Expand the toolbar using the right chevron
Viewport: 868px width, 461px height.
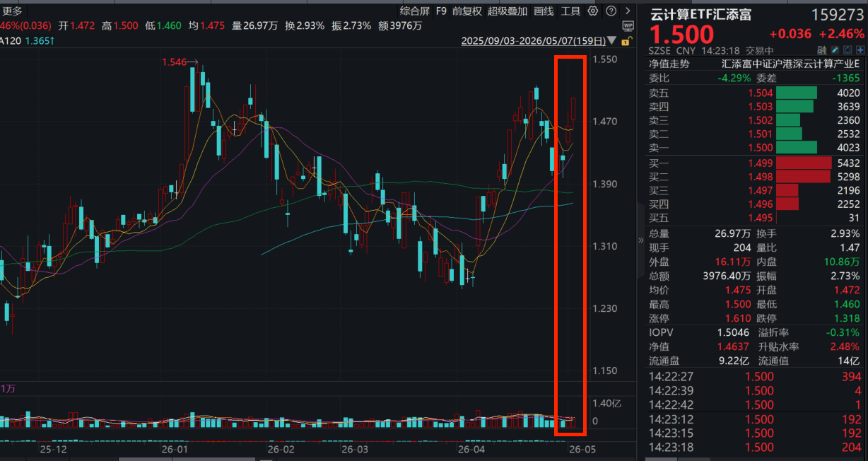click(628, 11)
